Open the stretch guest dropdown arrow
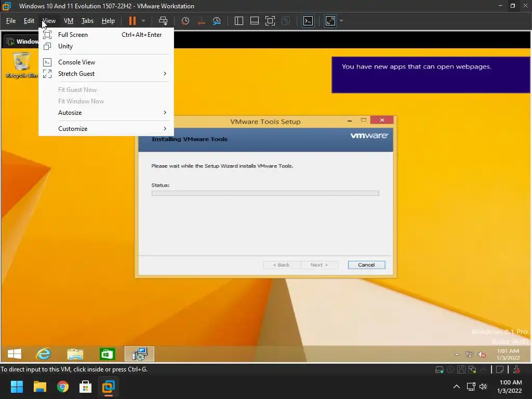The image size is (532, 399). point(341,21)
